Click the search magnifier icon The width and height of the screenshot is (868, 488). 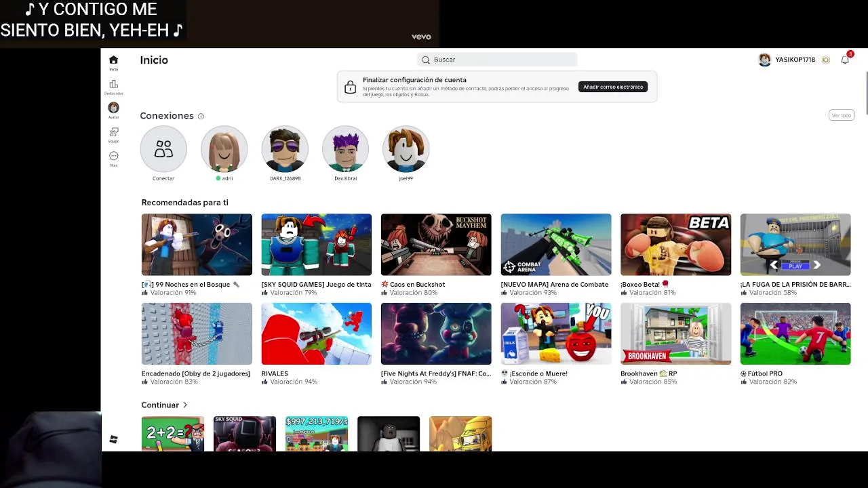[x=426, y=60]
